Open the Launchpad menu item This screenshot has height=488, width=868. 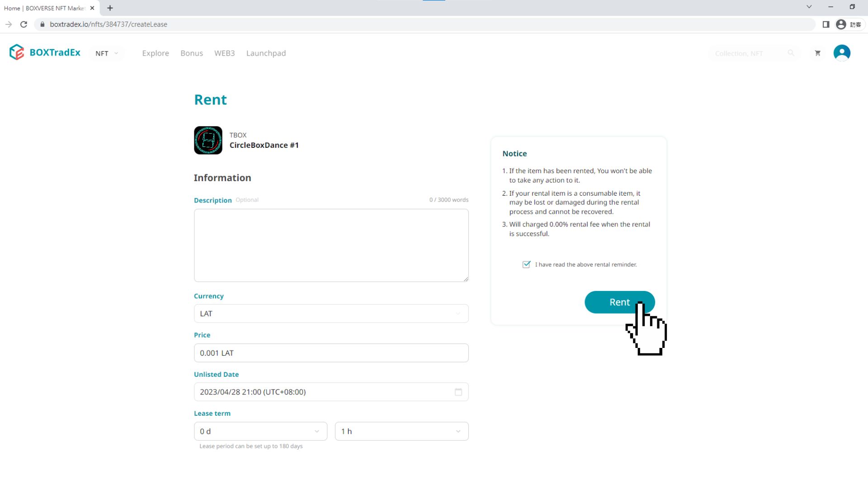coord(266,53)
